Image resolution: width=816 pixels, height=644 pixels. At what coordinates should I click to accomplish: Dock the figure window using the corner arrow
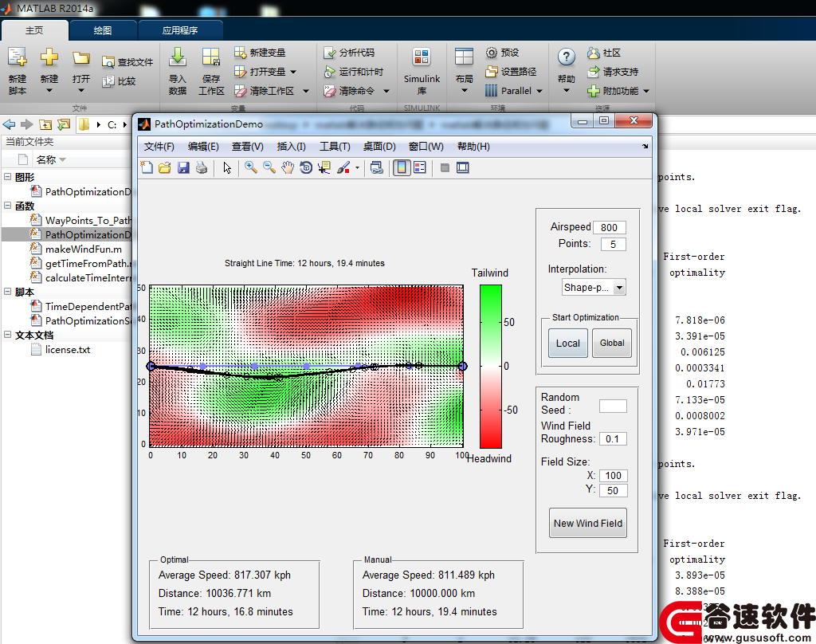tap(645, 147)
